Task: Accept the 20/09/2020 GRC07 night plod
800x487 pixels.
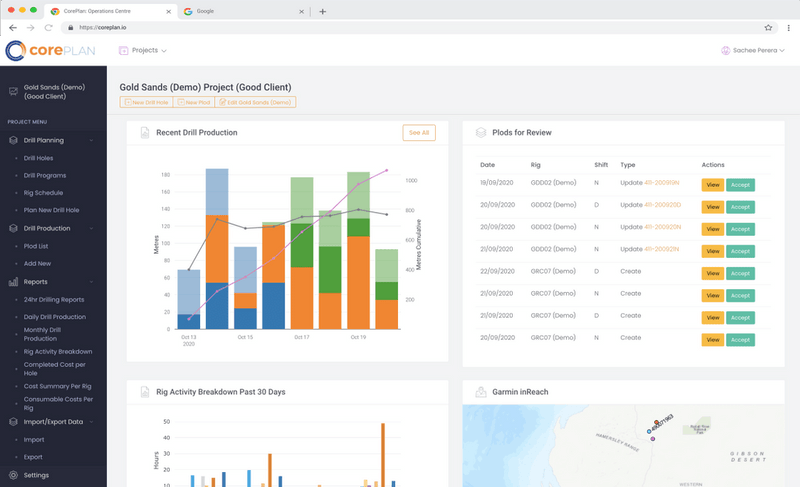Action: [x=740, y=340]
